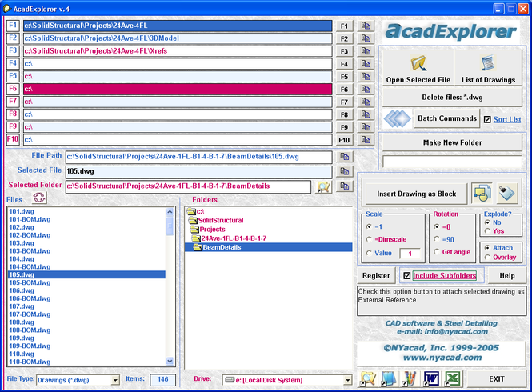
Task: Click the left F6 favorite label
Action: pos(13,89)
